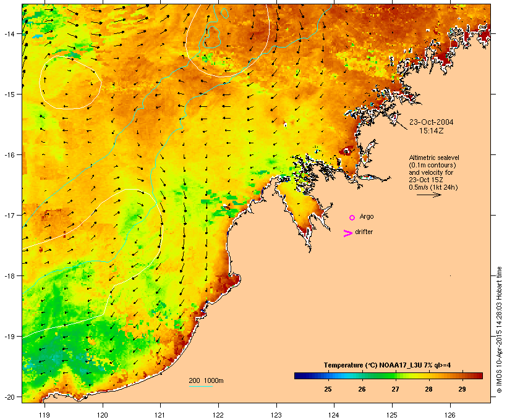The width and height of the screenshot is (507, 420).
Task: Click the magenta drifter arrowhead symbol
Action: (x=348, y=233)
